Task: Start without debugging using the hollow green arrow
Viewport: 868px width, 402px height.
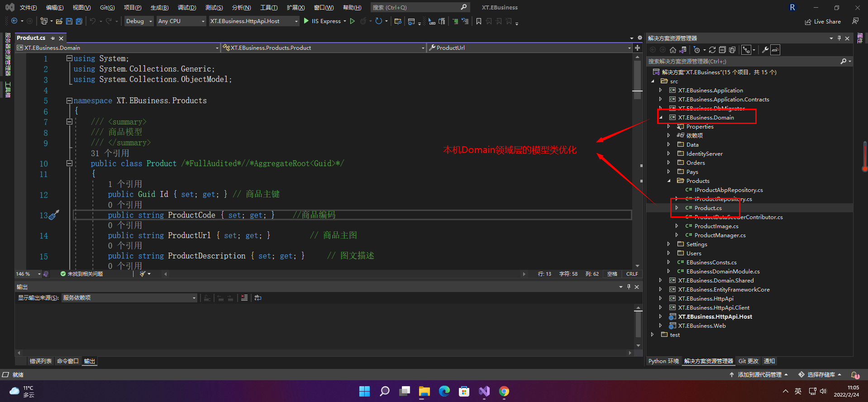Action: point(353,21)
